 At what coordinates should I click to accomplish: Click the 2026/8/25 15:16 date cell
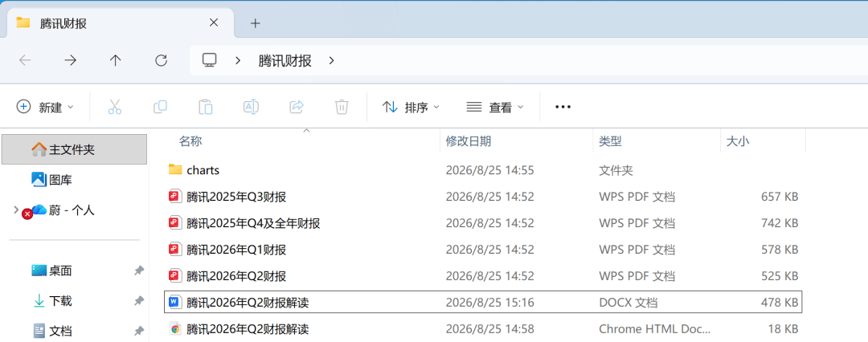click(x=490, y=302)
